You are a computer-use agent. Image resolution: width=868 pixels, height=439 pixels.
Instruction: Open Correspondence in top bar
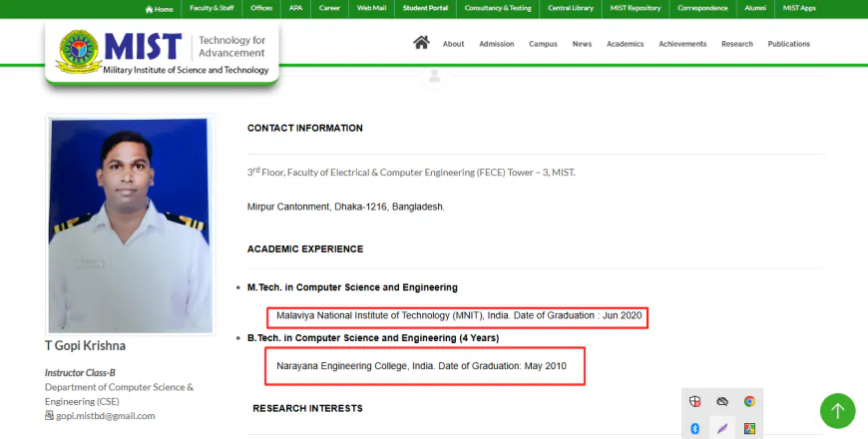(x=702, y=8)
